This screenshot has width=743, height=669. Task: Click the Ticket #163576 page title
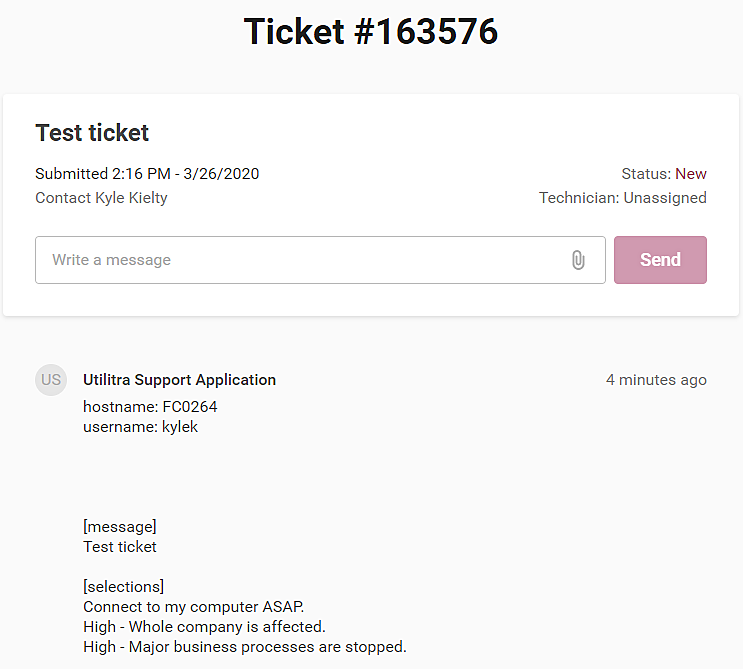click(371, 32)
